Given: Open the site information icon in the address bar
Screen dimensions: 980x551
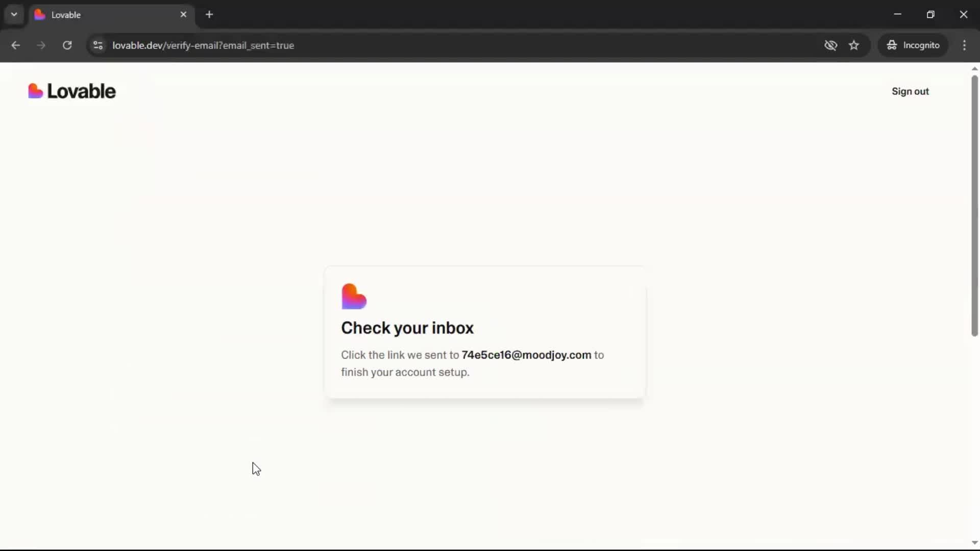Looking at the screenshot, I should (x=98, y=45).
